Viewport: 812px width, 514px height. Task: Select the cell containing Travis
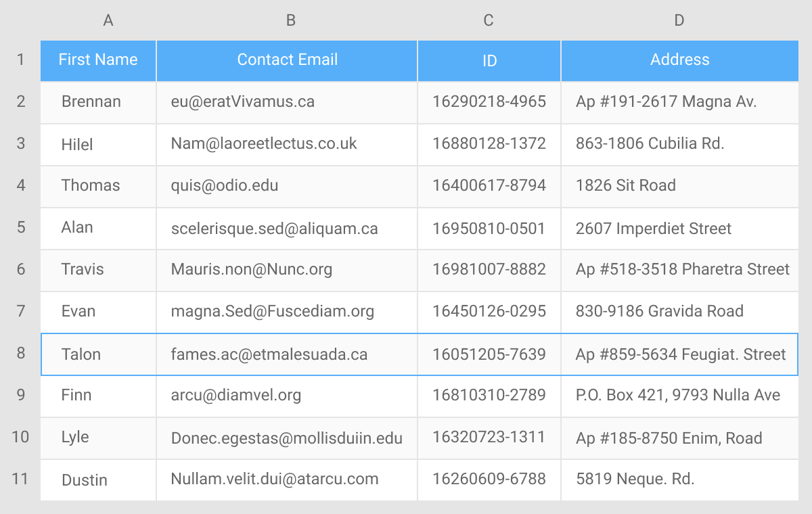tap(97, 270)
